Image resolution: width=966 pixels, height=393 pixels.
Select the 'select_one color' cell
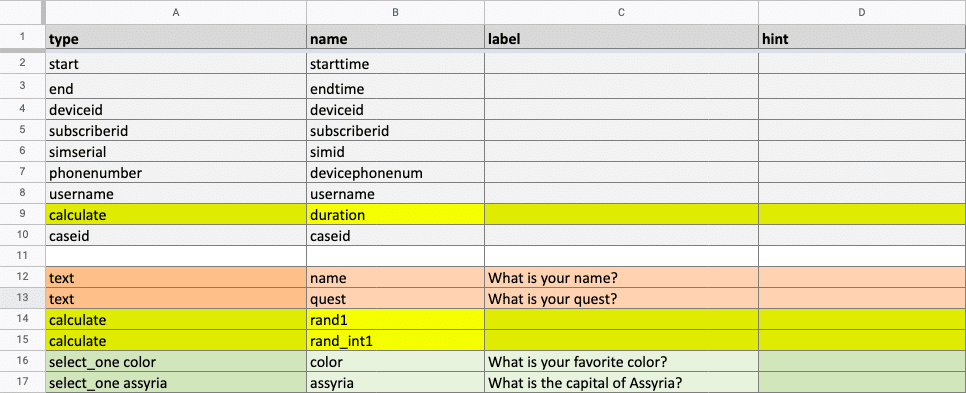pyautogui.click(x=176, y=361)
